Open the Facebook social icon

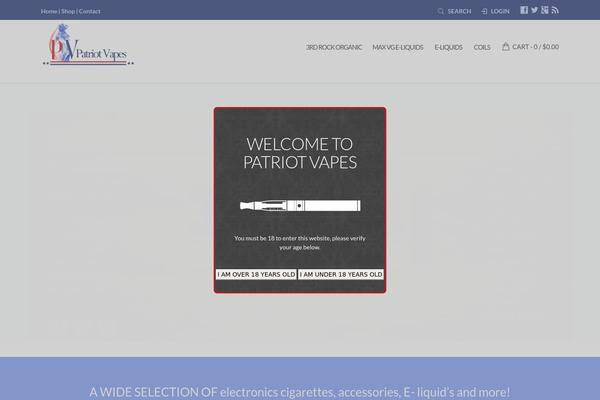coord(524,10)
